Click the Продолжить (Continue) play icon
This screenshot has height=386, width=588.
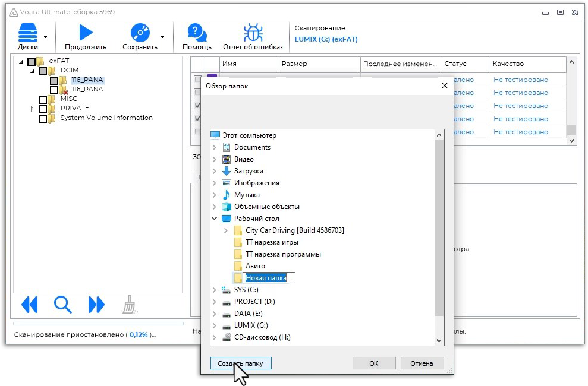pos(86,33)
